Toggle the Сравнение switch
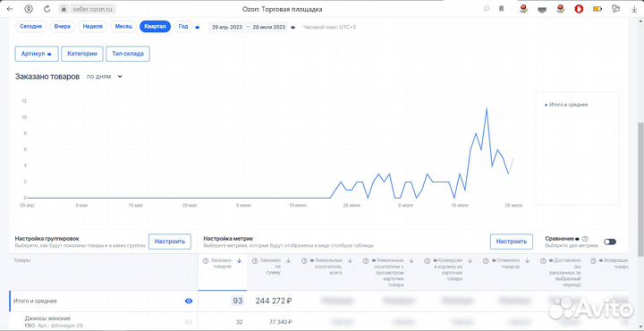The height and width of the screenshot is (331, 644). tap(610, 242)
